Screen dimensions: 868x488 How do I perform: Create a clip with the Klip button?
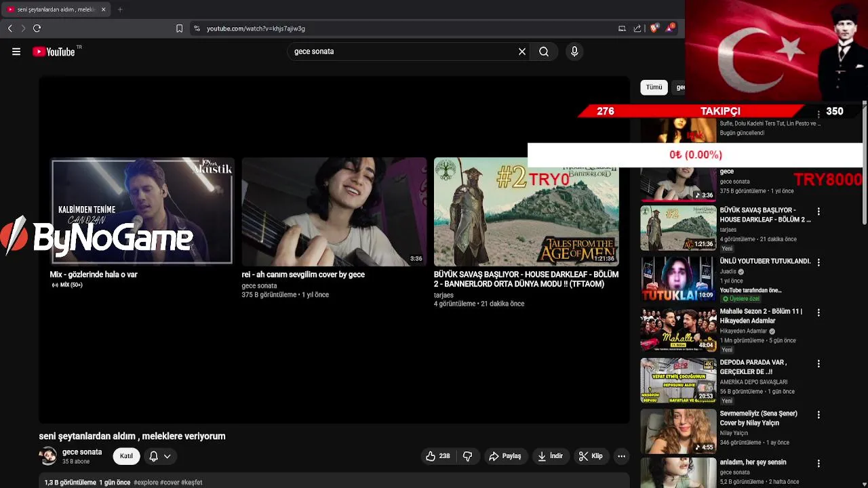(x=590, y=456)
